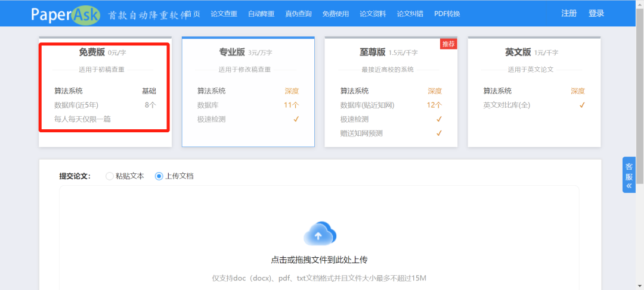
Task: Go to 自动降重 page
Action: tap(261, 14)
